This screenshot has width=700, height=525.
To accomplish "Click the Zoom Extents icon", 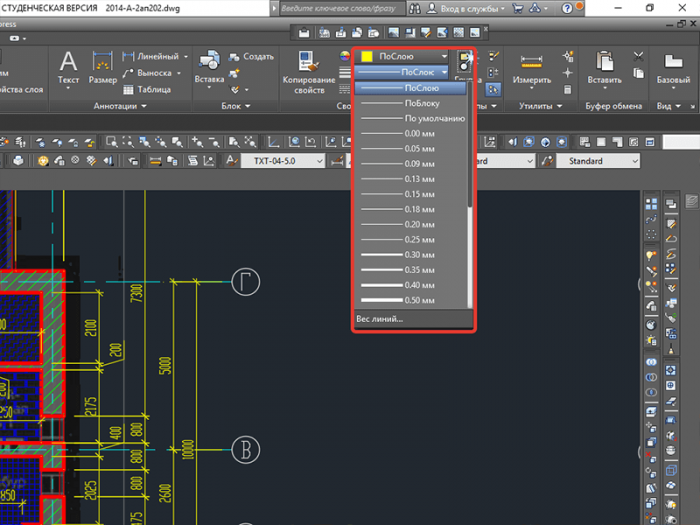I will [x=250, y=142].
